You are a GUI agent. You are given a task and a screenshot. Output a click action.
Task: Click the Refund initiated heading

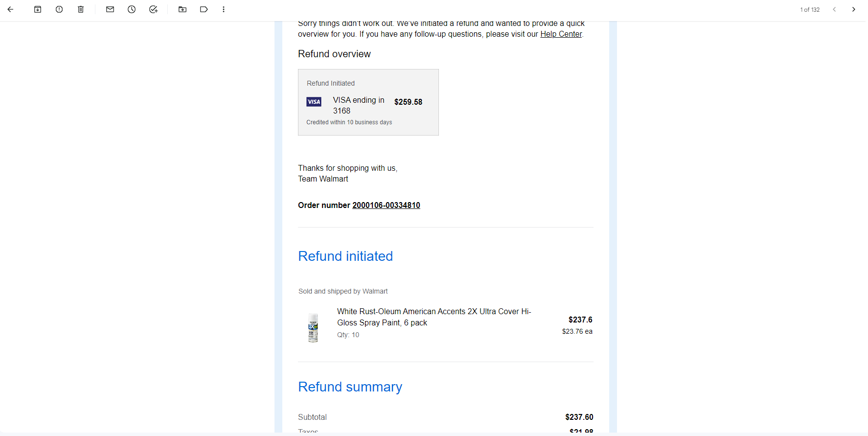[345, 256]
